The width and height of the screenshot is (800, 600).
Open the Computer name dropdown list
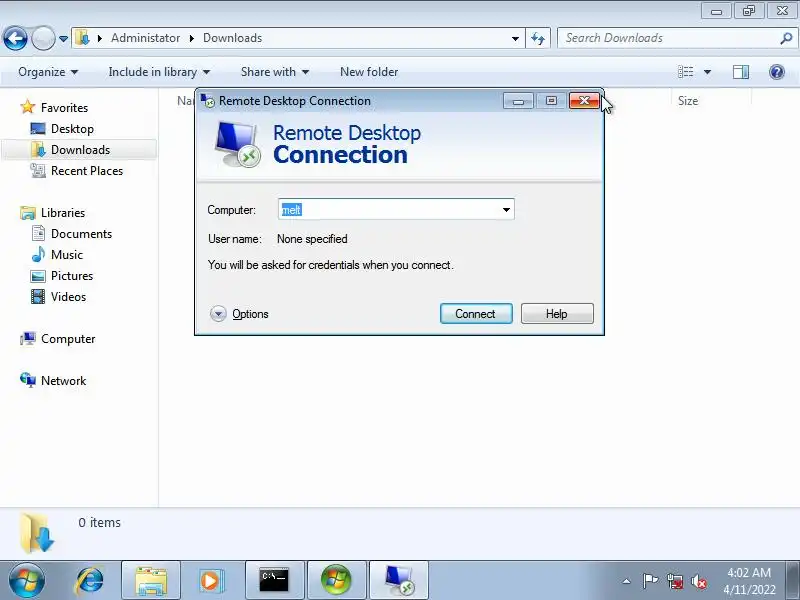pos(506,210)
